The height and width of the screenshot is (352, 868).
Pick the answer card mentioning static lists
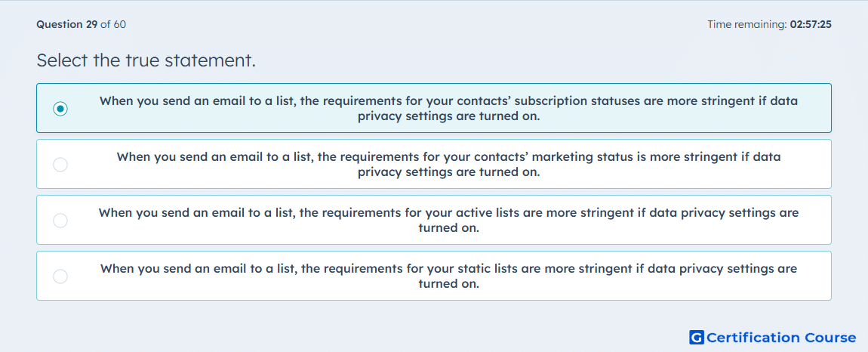tap(434, 276)
